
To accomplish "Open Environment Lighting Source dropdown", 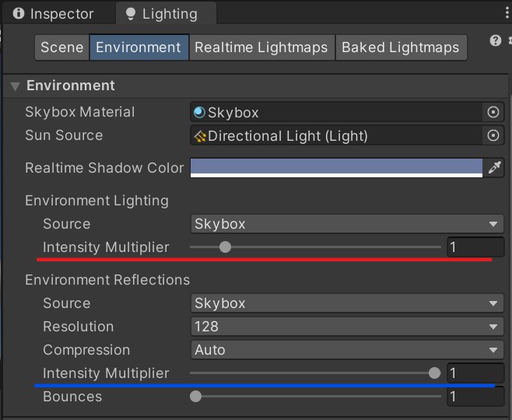I will coord(347,224).
